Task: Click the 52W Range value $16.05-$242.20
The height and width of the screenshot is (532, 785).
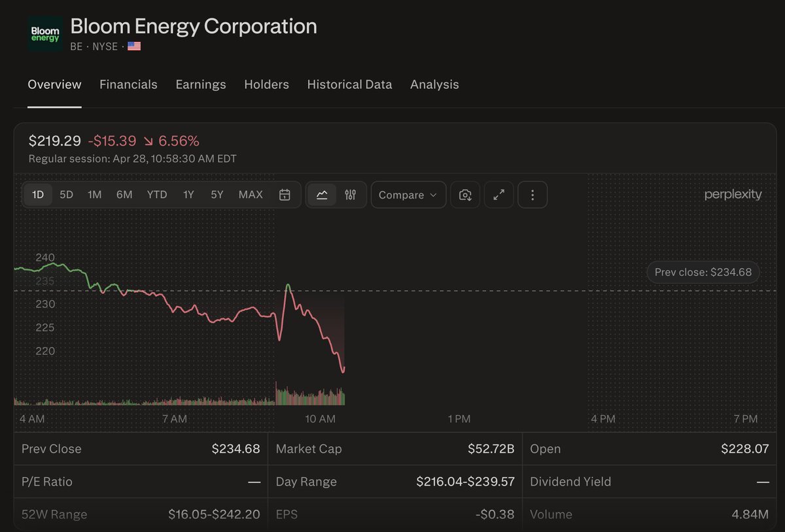Action: click(214, 514)
